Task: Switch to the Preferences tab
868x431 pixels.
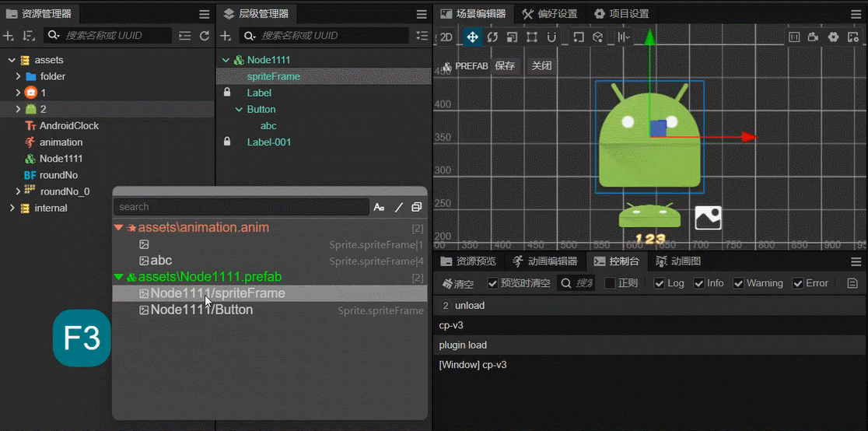Action: (x=550, y=14)
